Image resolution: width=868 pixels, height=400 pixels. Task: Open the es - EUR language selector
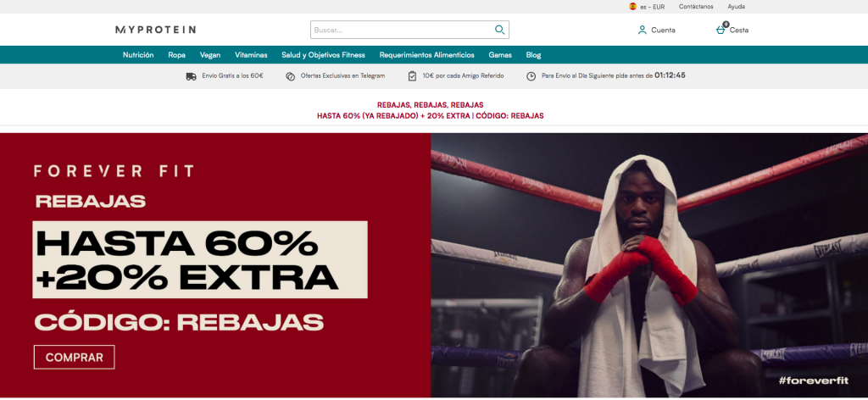[x=652, y=6]
